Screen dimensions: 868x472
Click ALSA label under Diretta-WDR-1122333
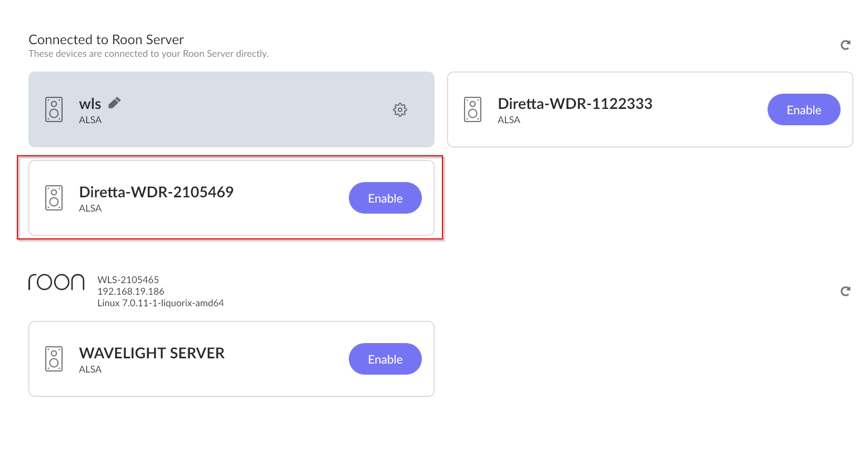509,120
